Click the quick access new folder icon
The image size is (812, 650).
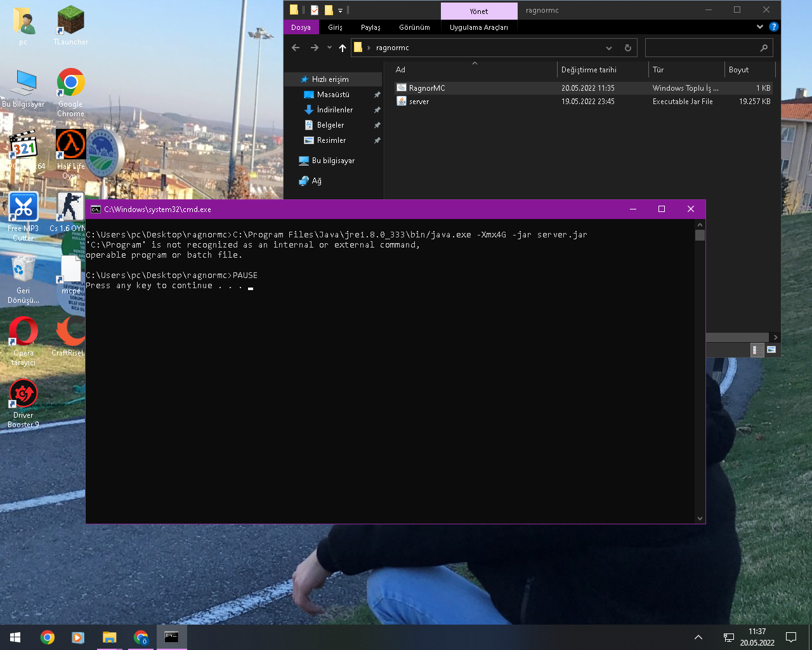point(329,10)
